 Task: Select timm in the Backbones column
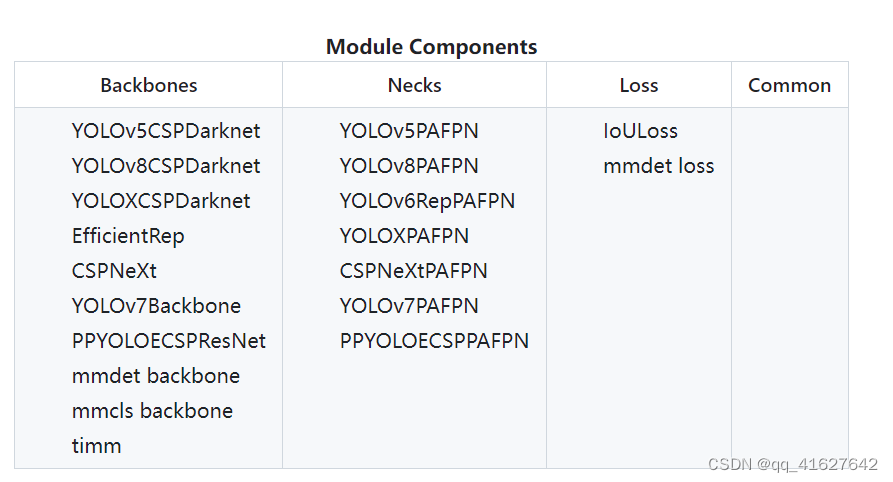click(97, 446)
